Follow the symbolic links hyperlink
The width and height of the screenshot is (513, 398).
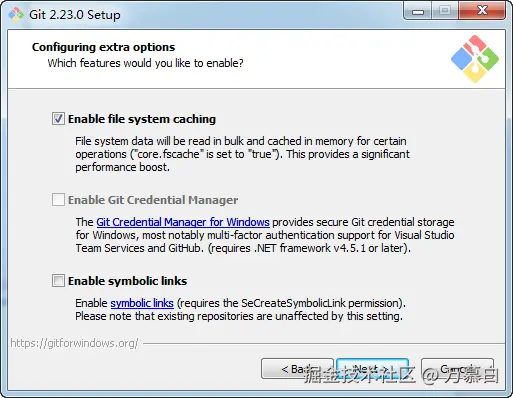click(x=142, y=303)
